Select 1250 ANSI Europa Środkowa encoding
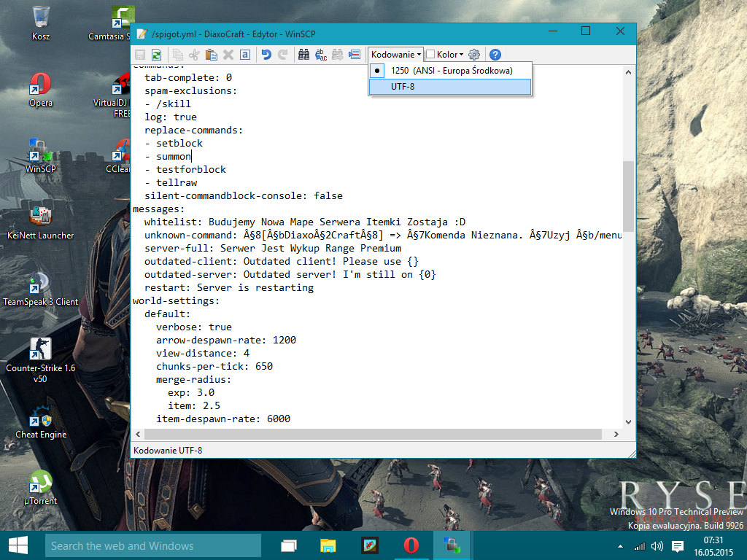 coord(450,71)
